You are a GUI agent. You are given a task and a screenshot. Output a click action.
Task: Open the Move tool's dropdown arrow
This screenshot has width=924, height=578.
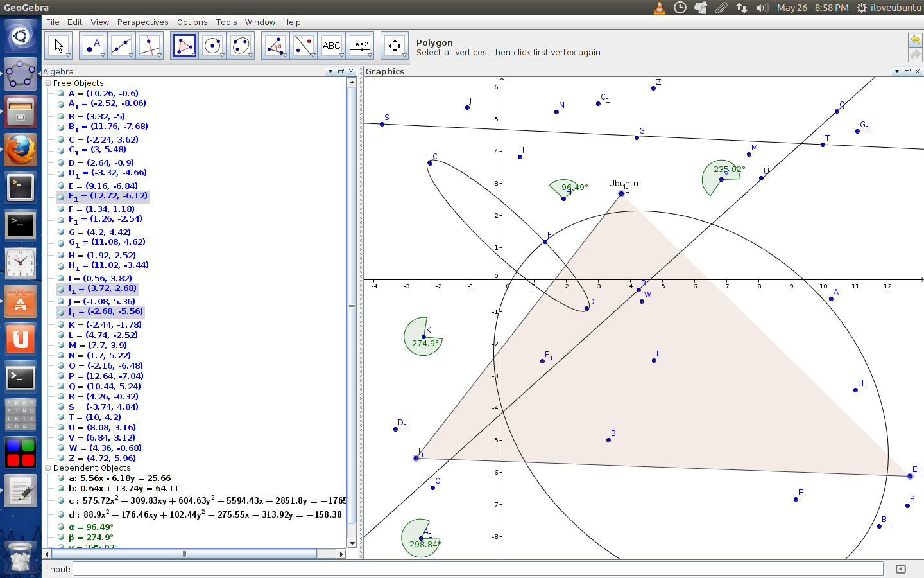(x=68, y=56)
